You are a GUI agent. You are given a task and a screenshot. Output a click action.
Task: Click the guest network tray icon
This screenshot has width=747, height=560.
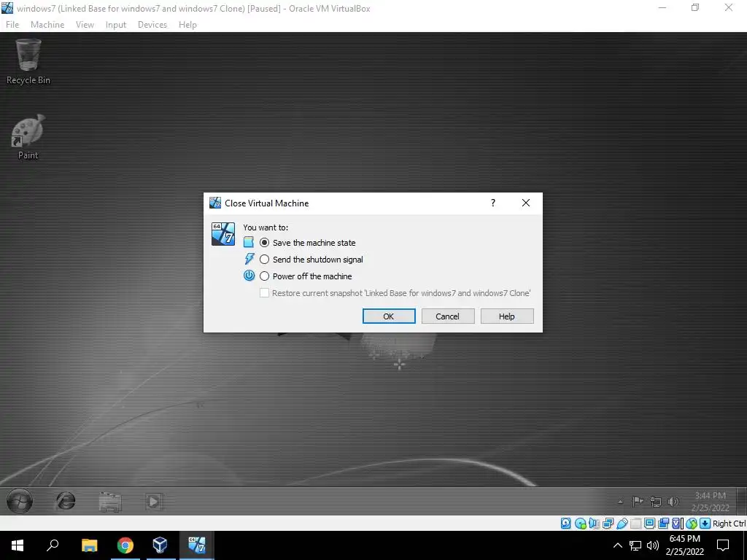(x=656, y=502)
